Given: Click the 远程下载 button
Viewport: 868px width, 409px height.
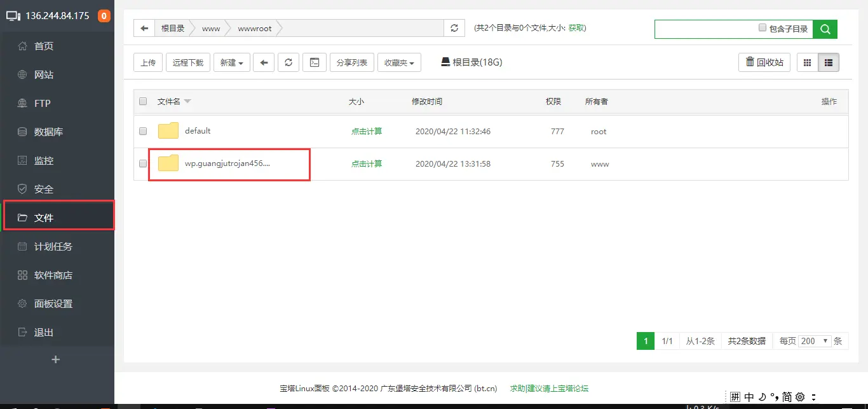Looking at the screenshot, I should click(x=188, y=62).
